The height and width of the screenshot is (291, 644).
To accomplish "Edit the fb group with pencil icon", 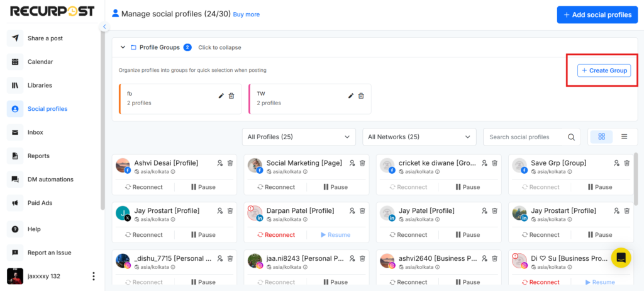I will coord(221,96).
